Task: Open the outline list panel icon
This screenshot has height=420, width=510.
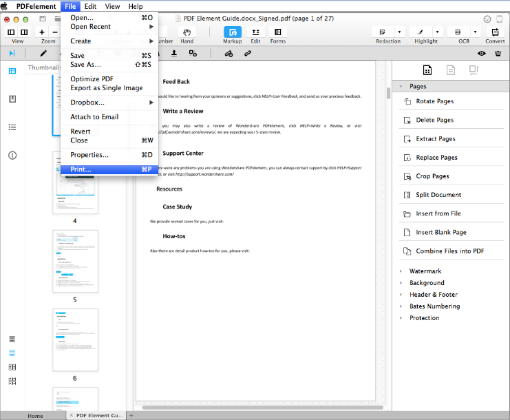Action: click(x=12, y=127)
